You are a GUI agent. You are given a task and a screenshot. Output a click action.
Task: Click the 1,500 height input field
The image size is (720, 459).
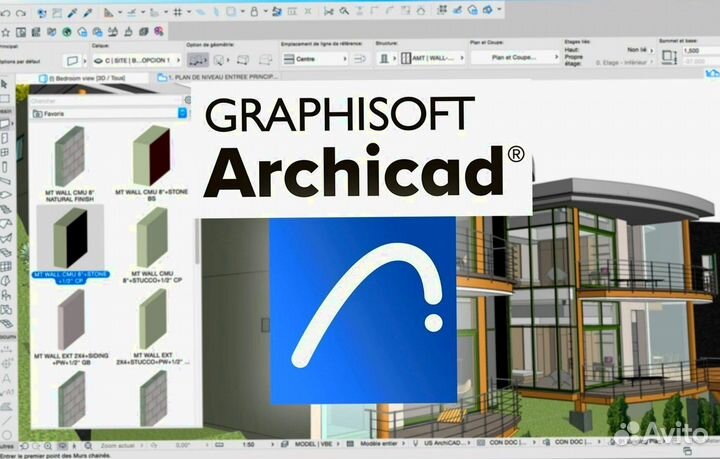point(701,50)
